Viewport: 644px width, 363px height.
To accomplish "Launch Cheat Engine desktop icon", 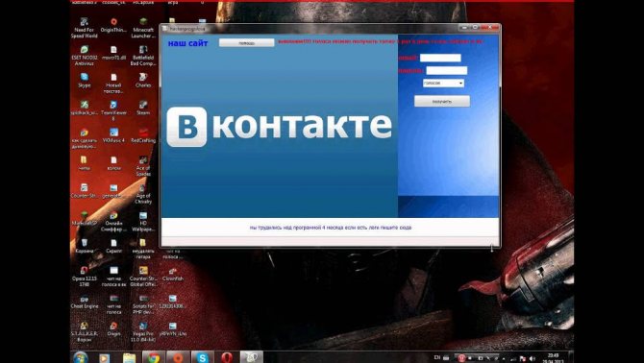I will (x=85, y=302).
